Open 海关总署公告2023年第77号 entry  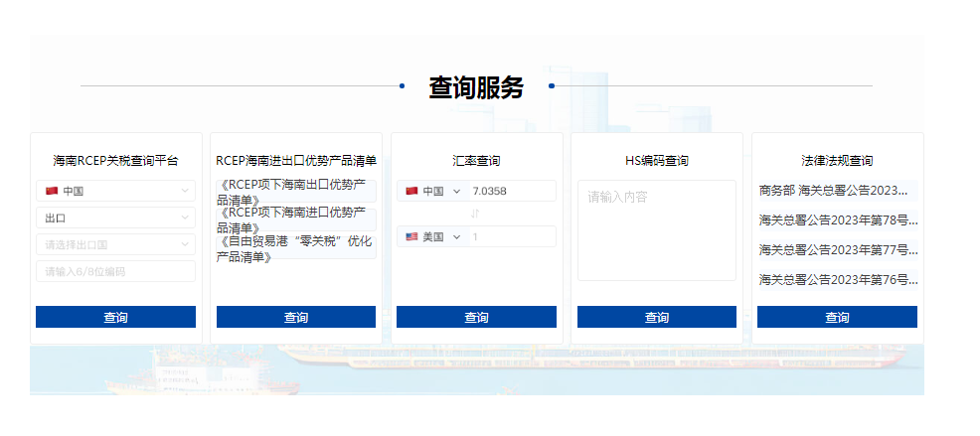coord(838,250)
